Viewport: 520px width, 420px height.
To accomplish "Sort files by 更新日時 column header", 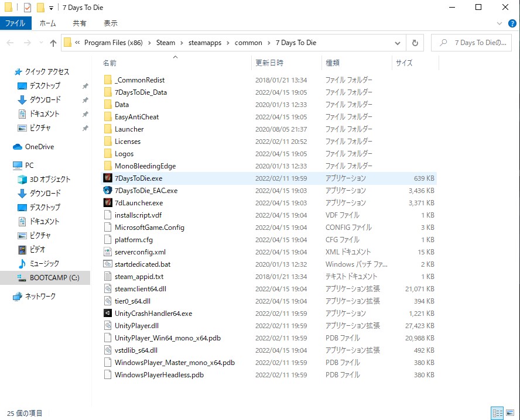I will click(269, 63).
